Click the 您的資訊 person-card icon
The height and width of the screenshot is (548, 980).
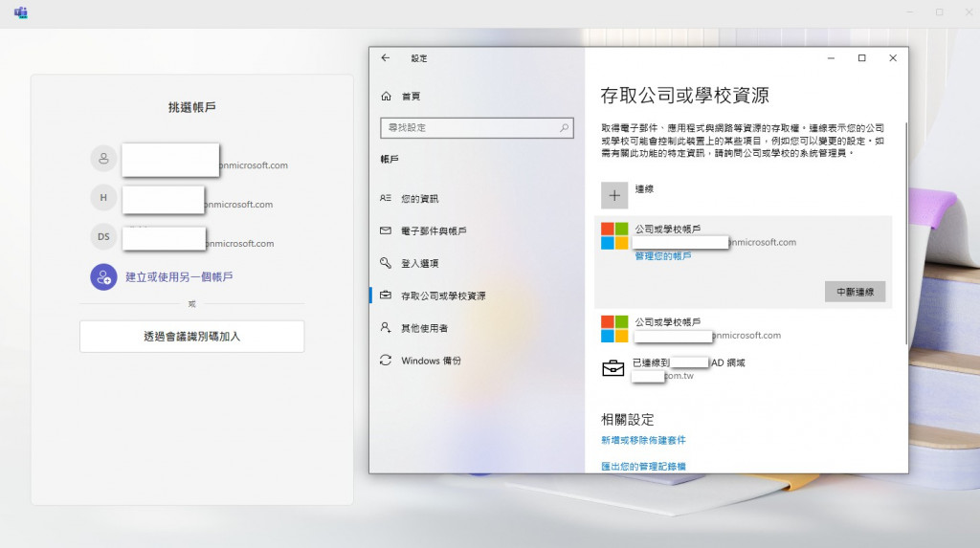(x=386, y=198)
